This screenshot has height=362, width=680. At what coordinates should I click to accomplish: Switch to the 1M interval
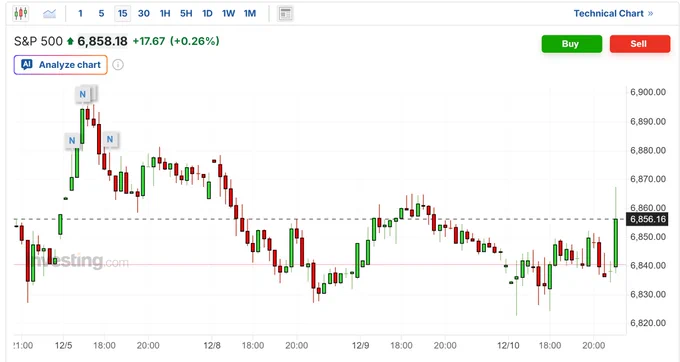(x=250, y=13)
